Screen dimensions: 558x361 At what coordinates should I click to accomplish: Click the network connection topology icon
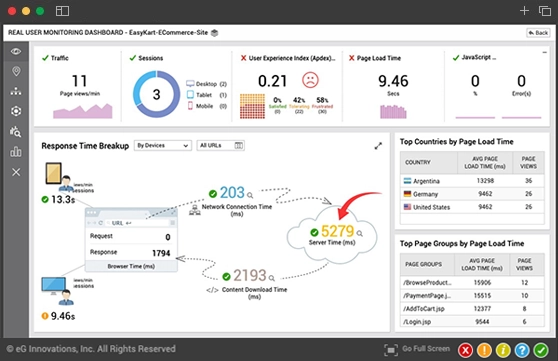click(194, 210)
